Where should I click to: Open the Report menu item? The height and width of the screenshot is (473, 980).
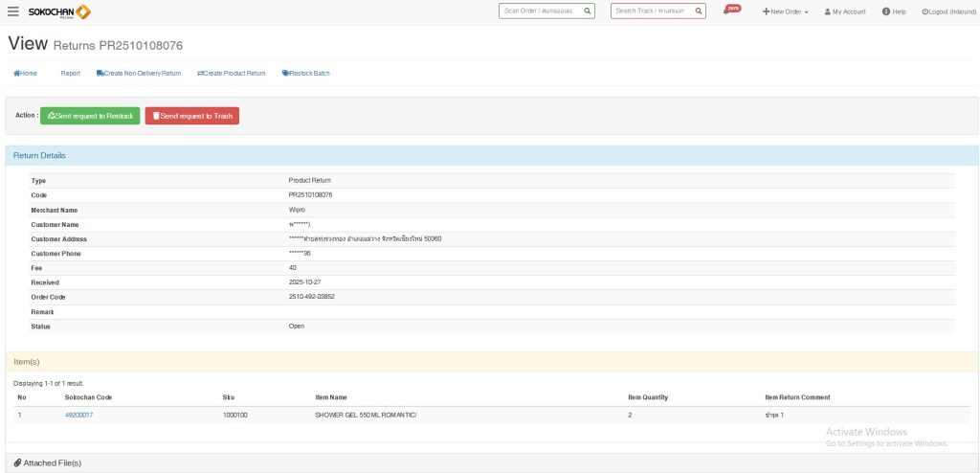coord(70,73)
